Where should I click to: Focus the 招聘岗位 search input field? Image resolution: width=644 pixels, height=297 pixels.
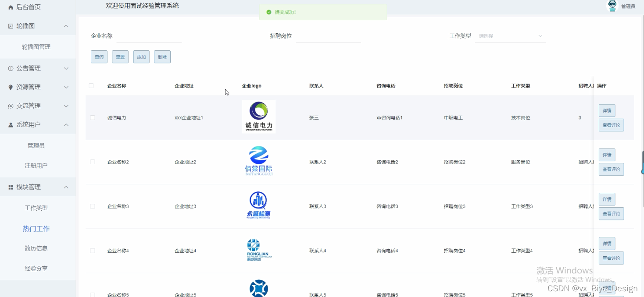click(x=329, y=36)
